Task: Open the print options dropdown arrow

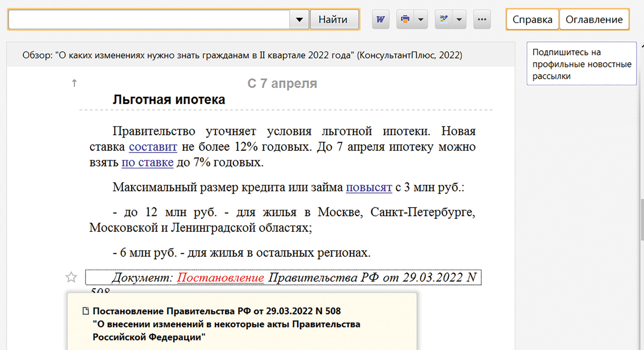Action: click(421, 19)
